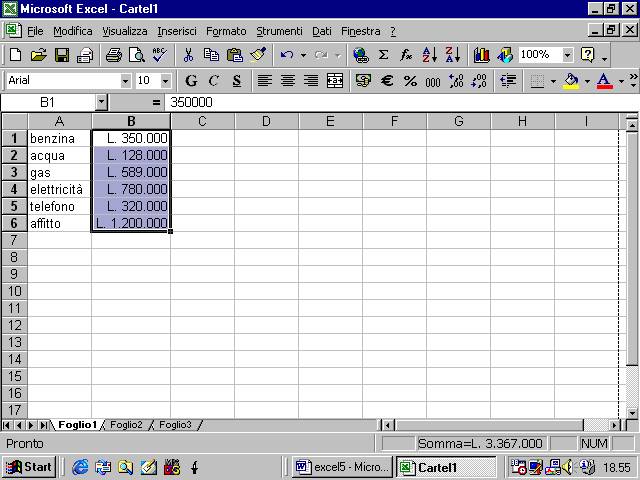Expand the undo history dropdown arrow
The height and width of the screenshot is (480, 640).
tap(303, 55)
